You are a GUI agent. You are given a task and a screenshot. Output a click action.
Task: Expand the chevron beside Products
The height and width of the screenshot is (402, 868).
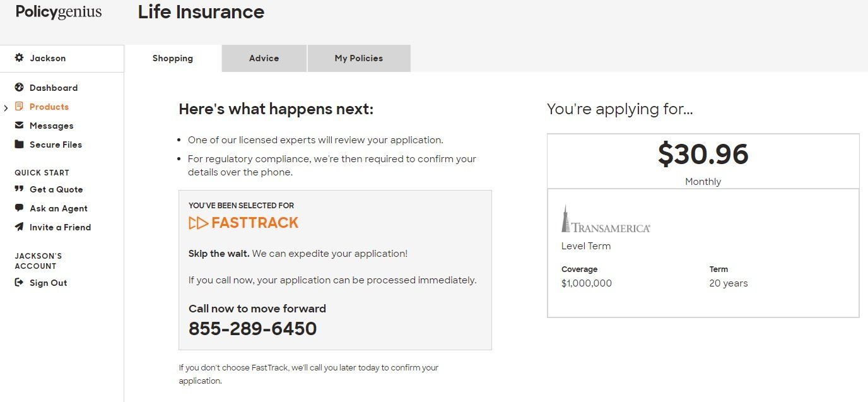tap(6, 107)
